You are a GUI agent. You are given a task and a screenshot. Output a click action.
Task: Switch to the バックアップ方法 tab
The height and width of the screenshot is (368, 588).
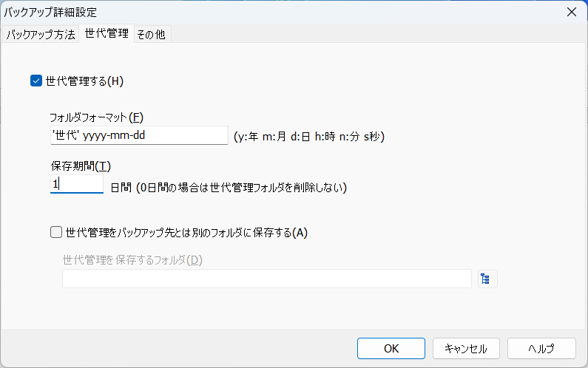click(41, 35)
